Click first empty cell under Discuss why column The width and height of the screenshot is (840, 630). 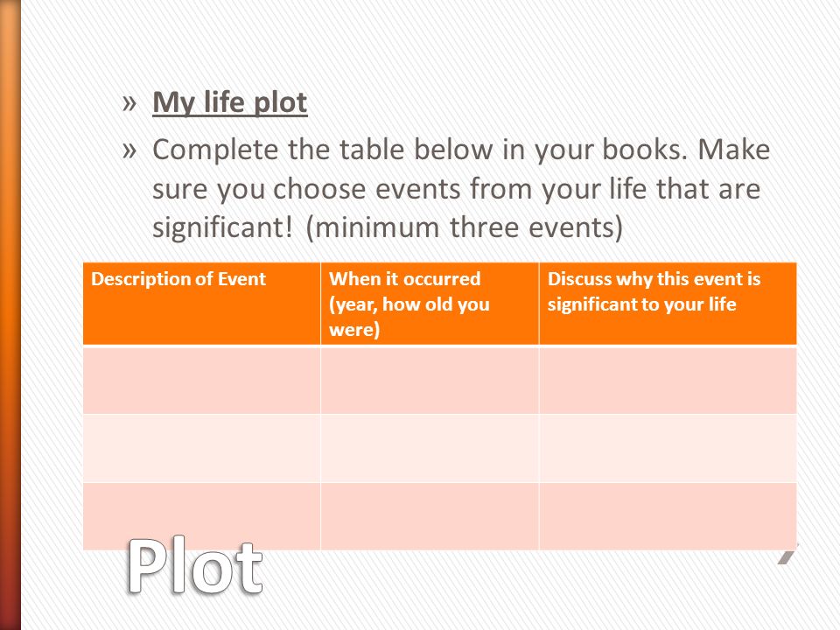coord(668,380)
